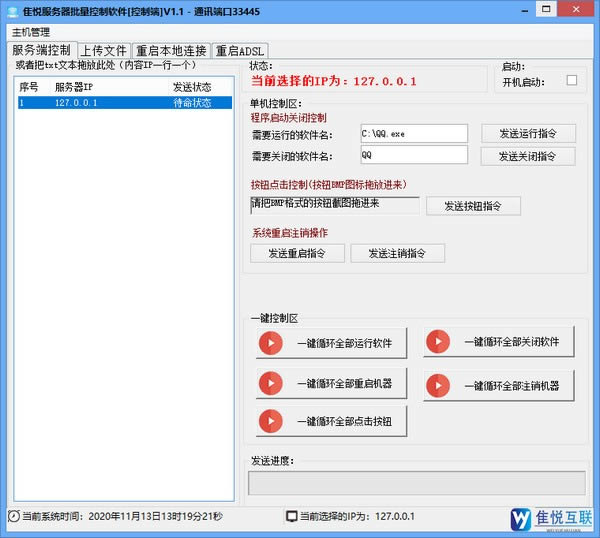Screen dimensions: 600x538
Task: Switch to the 服务端控制 tab
Action: tap(41, 50)
